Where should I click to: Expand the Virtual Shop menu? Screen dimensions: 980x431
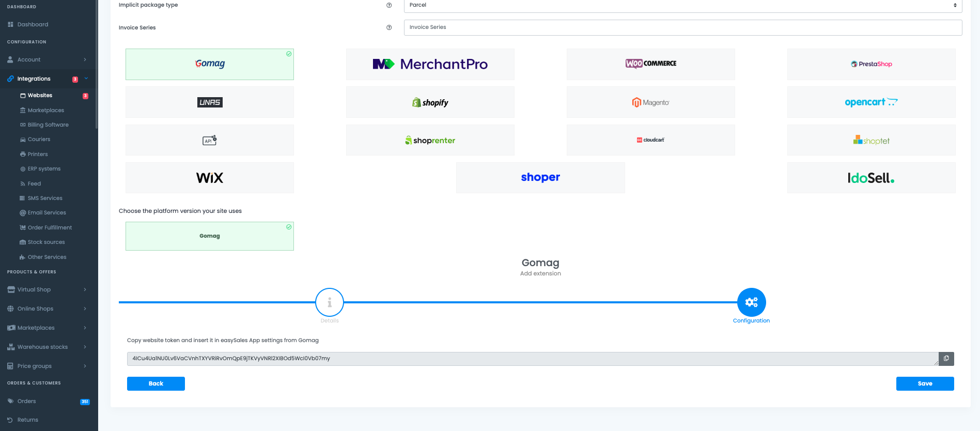49,289
